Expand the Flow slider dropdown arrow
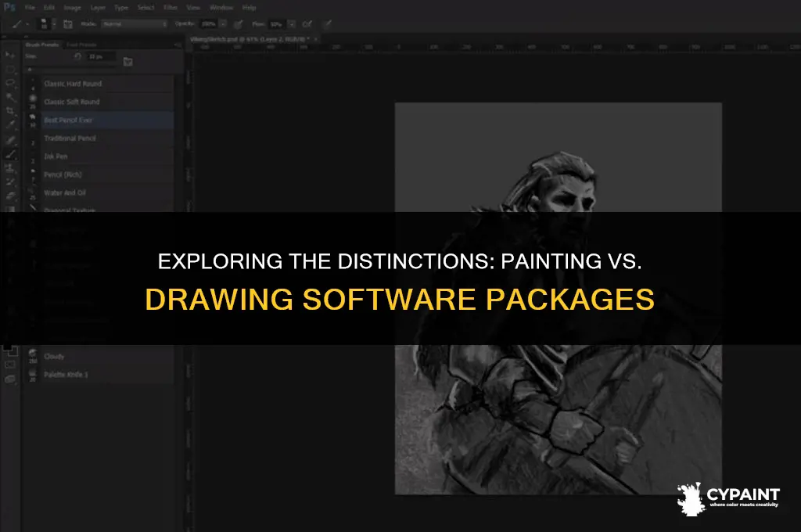 [291, 24]
